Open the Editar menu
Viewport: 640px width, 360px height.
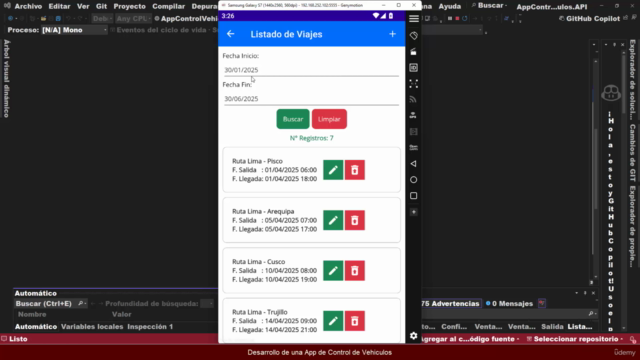[59, 6]
